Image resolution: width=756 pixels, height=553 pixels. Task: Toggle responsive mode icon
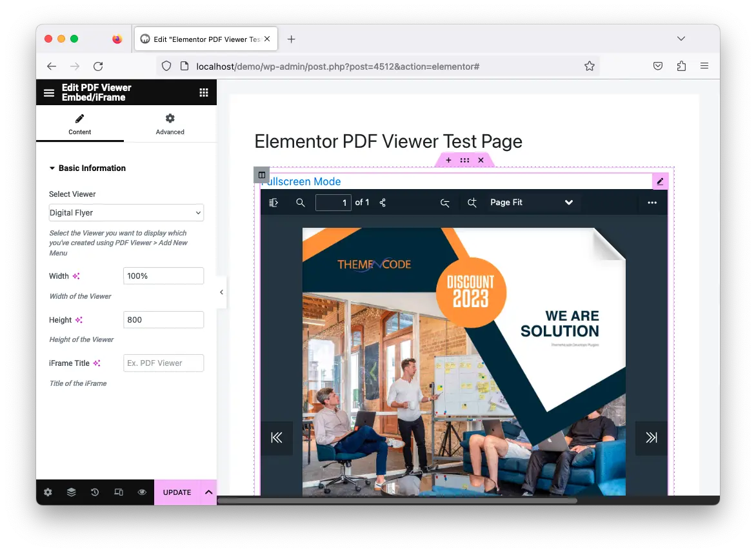tap(119, 492)
